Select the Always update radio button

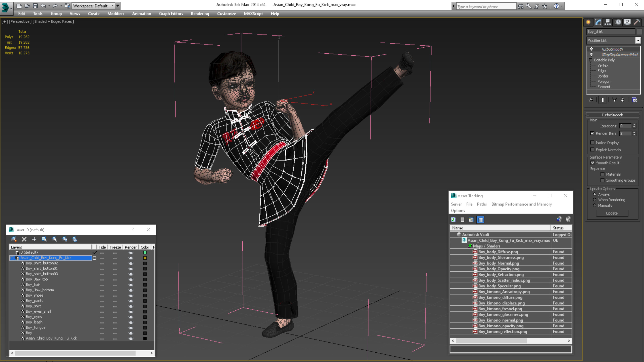[595, 194]
